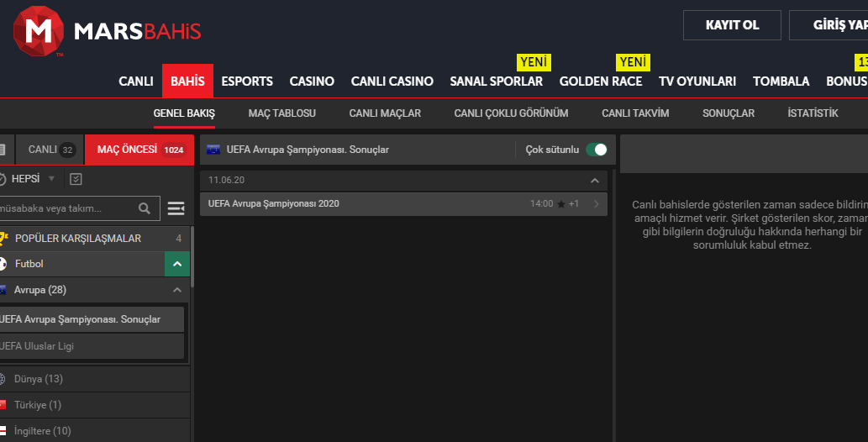Viewport: 868px width, 442px height.
Task: Select GENEL BAKIŞ submenu tab
Action: pos(184,113)
